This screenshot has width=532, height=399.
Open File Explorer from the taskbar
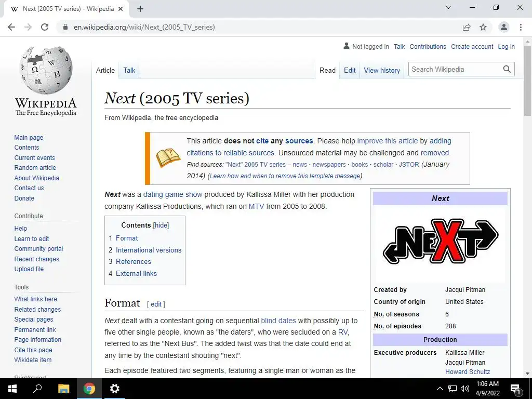(63, 389)
